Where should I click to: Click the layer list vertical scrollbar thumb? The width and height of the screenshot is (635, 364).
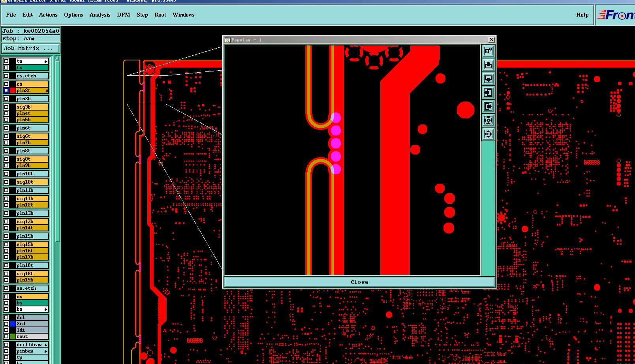click(58, 152)
